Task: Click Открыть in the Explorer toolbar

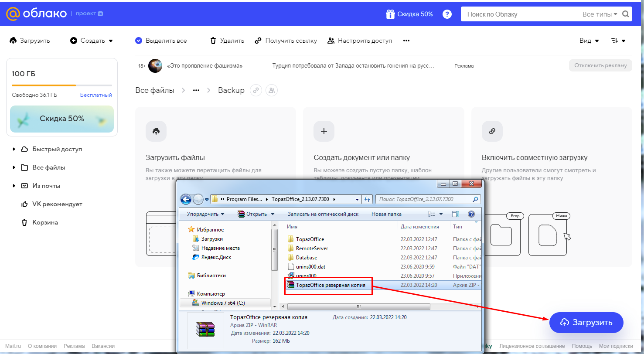Action: (x=253, y=214)
